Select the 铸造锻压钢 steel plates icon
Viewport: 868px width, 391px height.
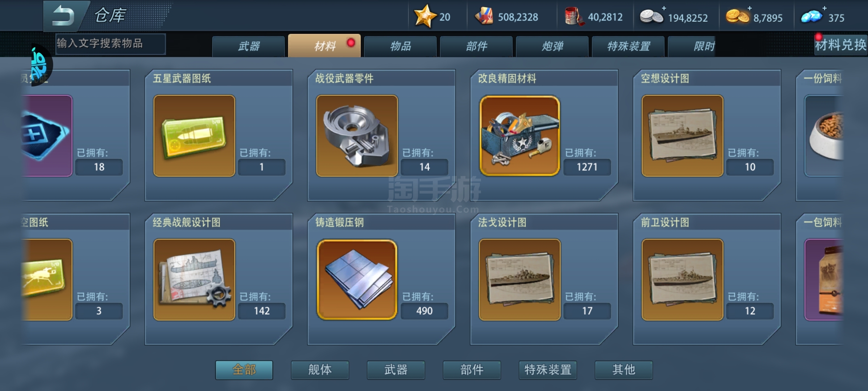[x=357, y=279]
